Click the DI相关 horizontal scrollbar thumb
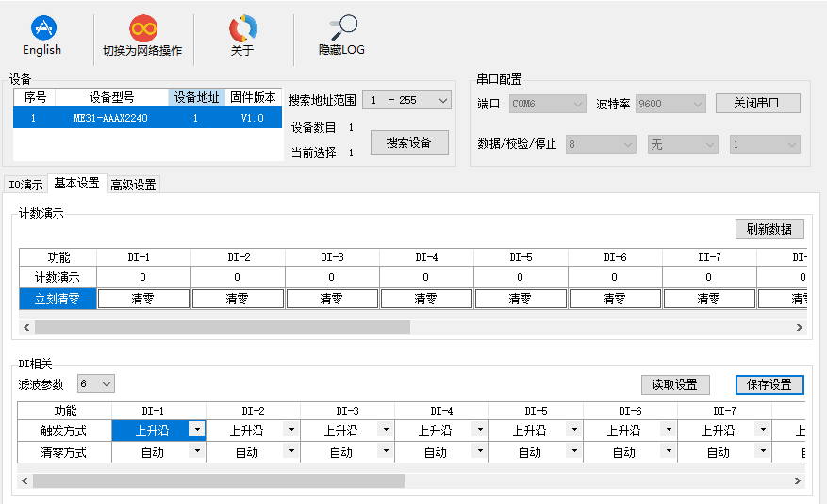 219,480
